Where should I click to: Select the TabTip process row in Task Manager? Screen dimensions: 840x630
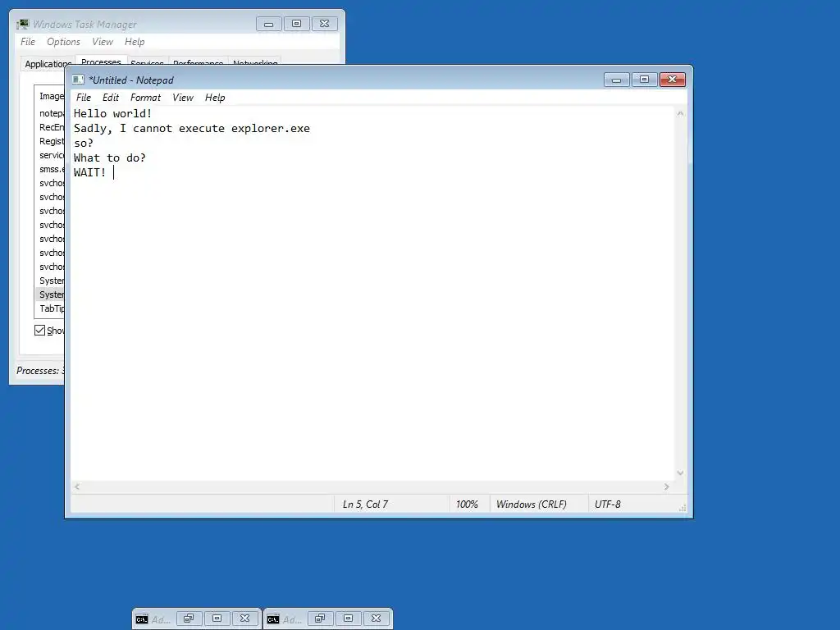tap(50, 308)
